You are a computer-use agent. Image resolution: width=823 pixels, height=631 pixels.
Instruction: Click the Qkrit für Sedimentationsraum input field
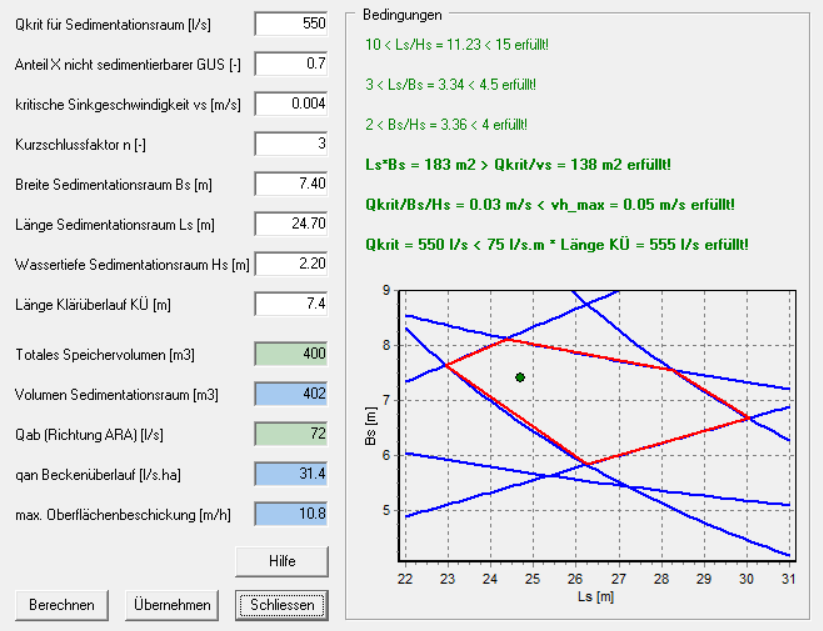pos(291,24)
